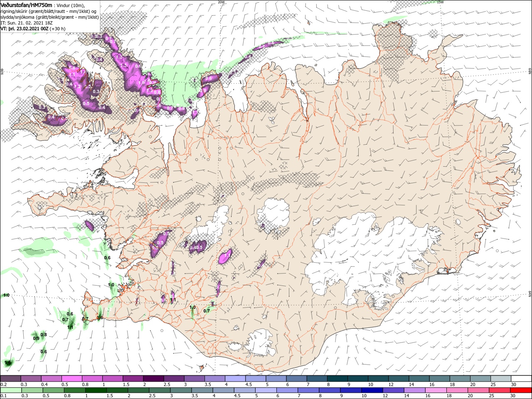Pick the violet 12 swatch in the rain legend row
The width and height of the screenshot is (532, 399).
click(392, 390)
